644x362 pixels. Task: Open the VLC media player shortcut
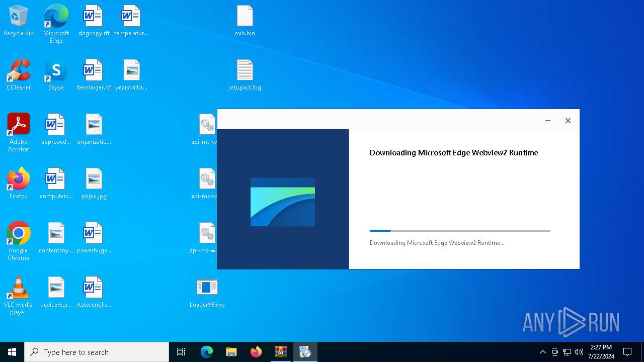(x=19, y=296)
